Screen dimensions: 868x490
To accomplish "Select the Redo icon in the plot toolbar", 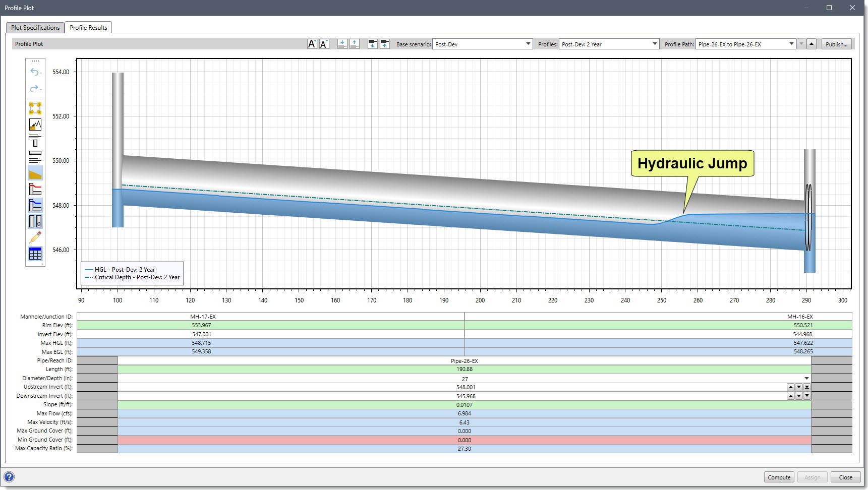I will pos(34,89).
